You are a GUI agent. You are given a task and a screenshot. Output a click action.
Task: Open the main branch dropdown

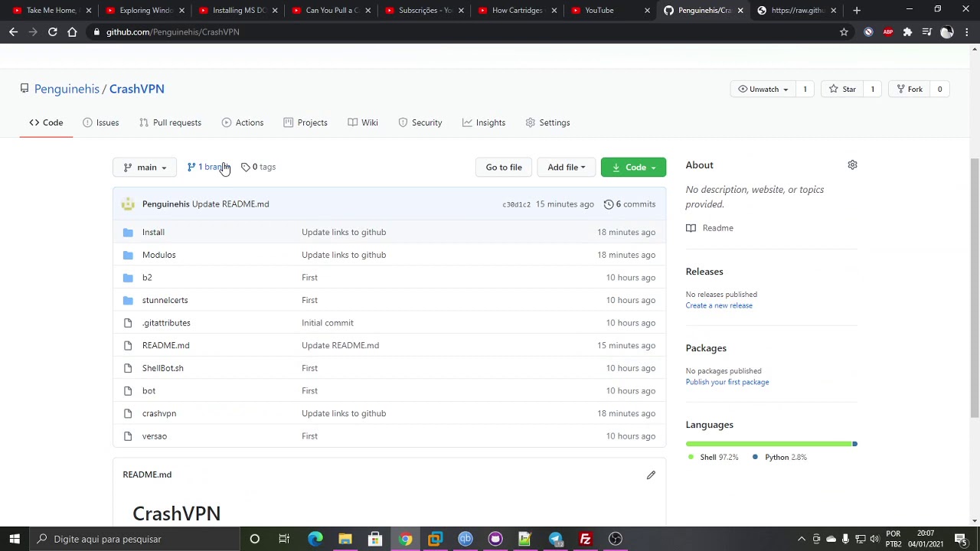click(x=144, y=167)
